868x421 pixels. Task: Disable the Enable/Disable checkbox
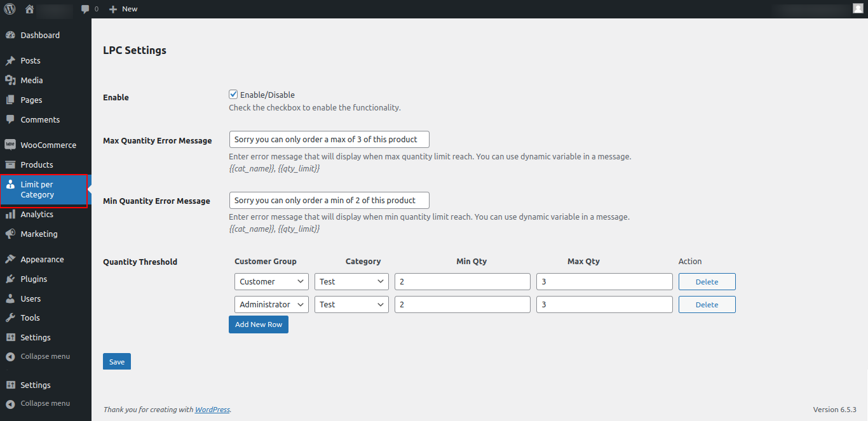click(x=233, y=94)
